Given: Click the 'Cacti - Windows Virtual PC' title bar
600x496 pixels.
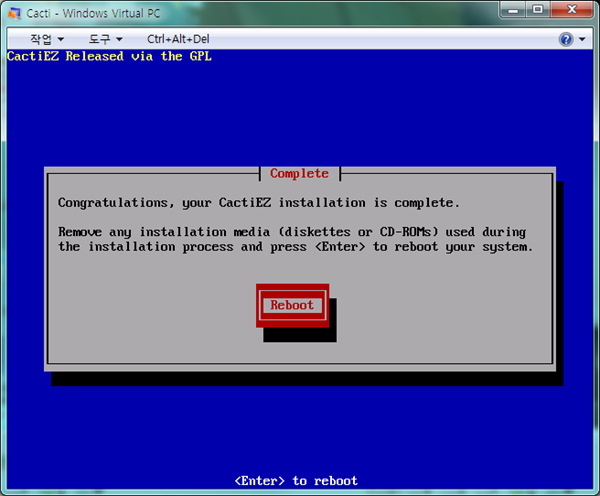Looking at the screenshot, I should (x=93, y=13).
